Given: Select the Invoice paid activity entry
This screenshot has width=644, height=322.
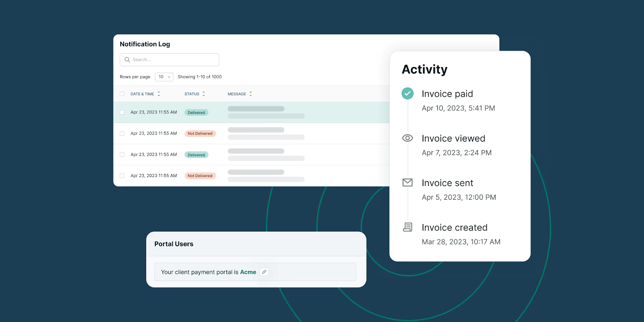Looking at the screenshot, I should (451, 101).
